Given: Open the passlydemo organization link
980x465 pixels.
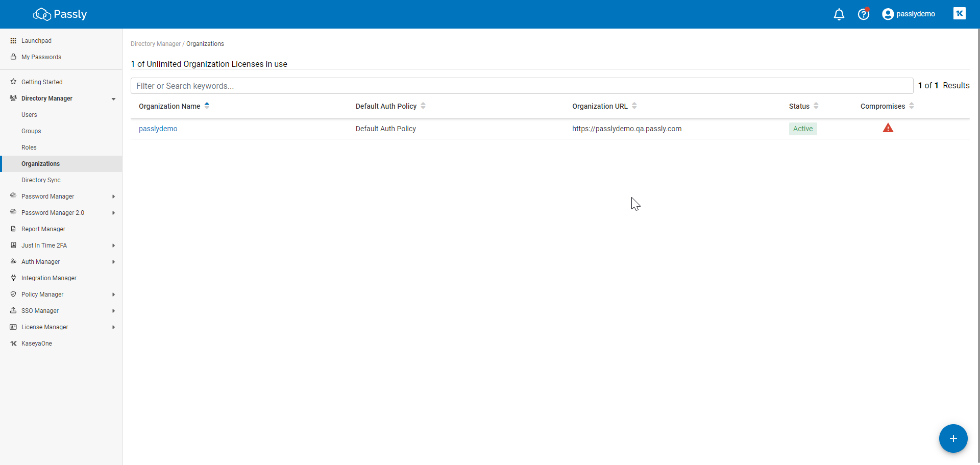Looking at the screenshot, I should point(158,129).
